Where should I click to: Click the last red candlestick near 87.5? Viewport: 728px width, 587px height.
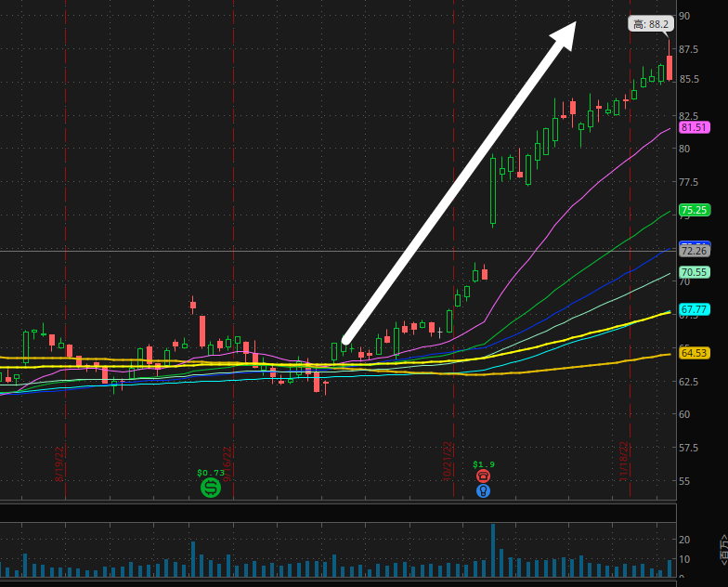[669, 68]
